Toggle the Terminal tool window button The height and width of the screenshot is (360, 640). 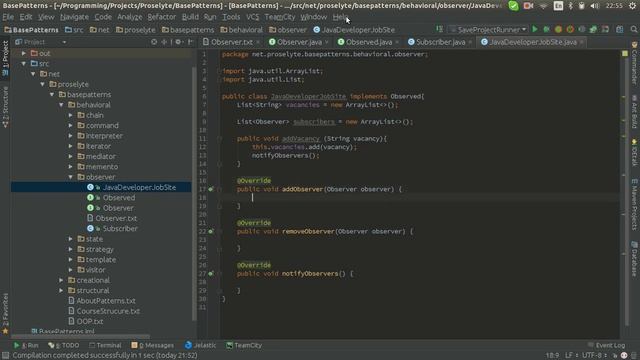point(105,345)
